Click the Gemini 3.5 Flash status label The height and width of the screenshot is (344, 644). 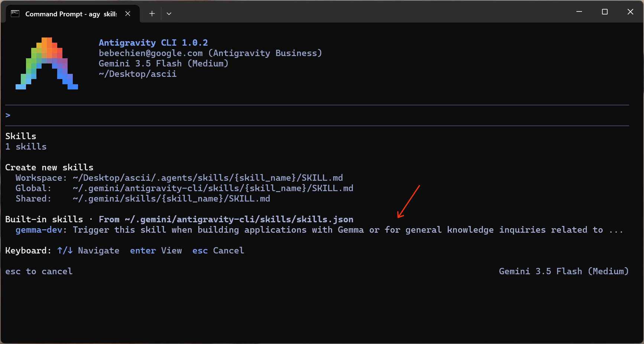point(564,272)
